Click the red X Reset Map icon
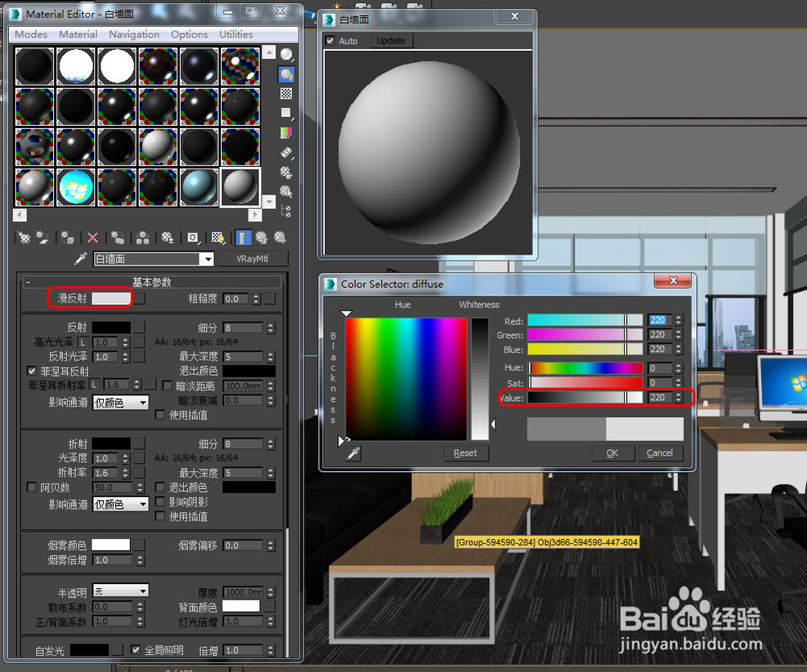 click(93, 237)
